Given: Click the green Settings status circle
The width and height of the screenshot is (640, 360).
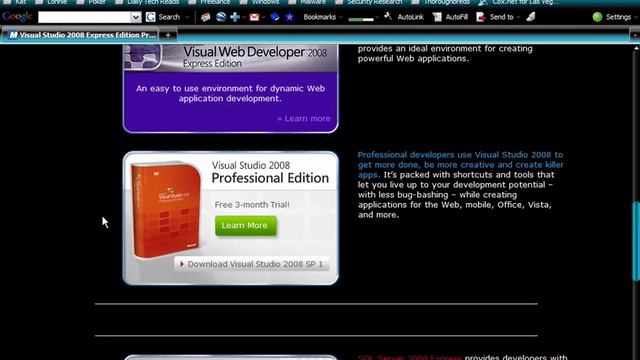Looking at the screenshot, I should [597, 17].
